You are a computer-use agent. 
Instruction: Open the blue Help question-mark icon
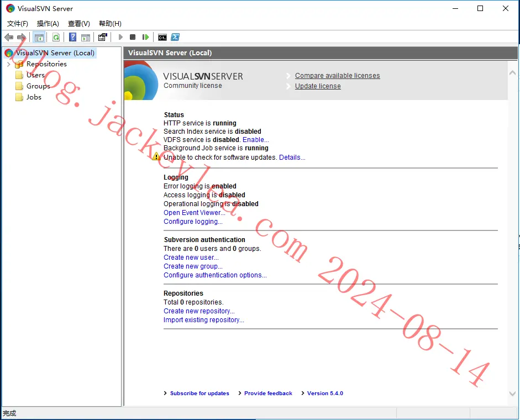tap(72, 37)
